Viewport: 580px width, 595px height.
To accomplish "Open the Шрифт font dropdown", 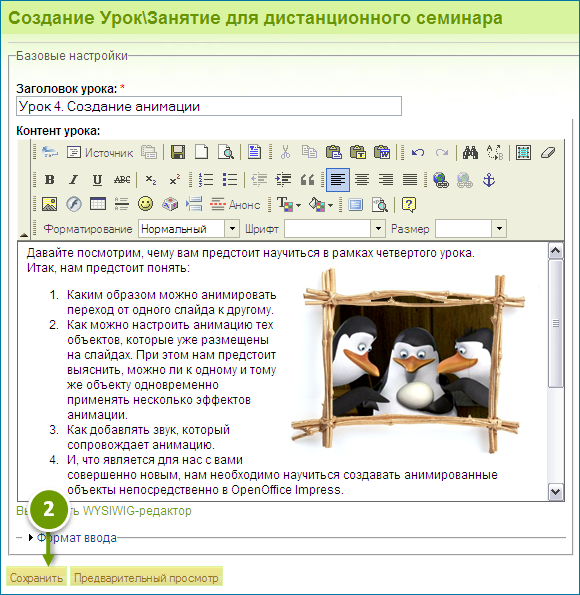I will (x=335, y=229).
